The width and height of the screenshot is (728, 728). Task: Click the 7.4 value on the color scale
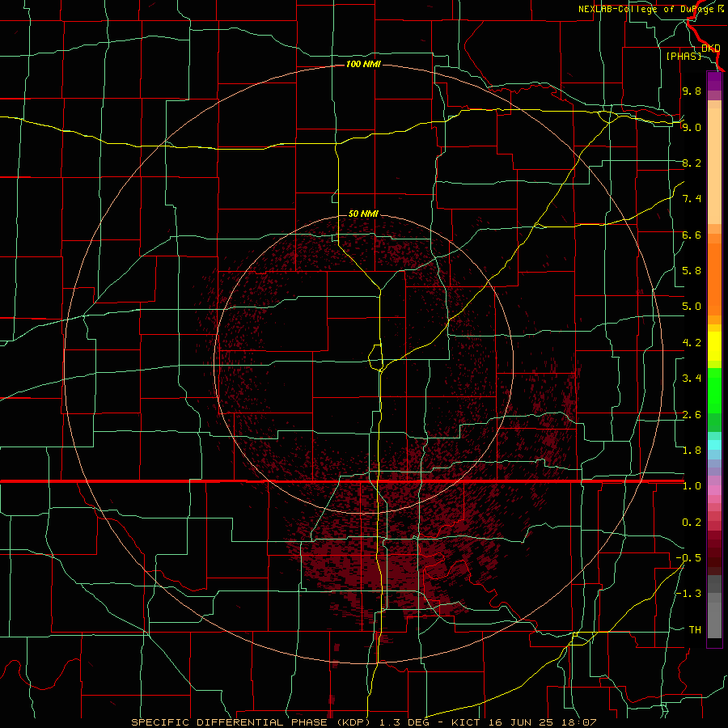[692, 199]
